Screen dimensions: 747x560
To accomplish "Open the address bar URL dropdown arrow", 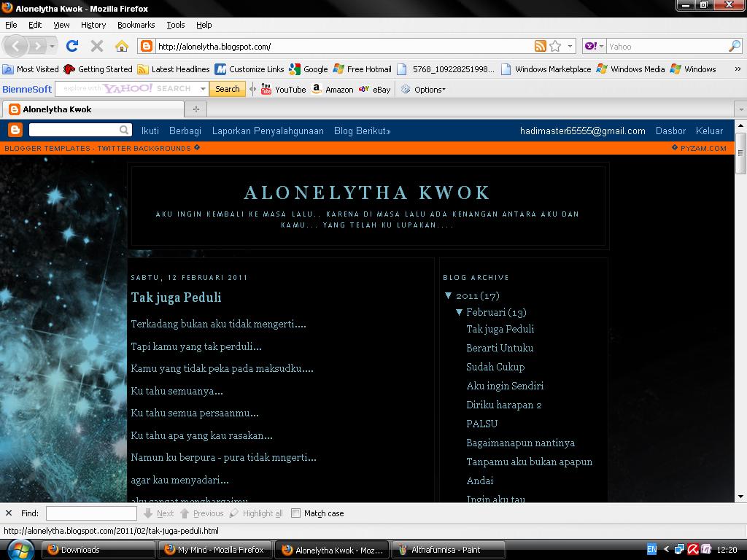I will pyautogui.click(x=570, y=46).
